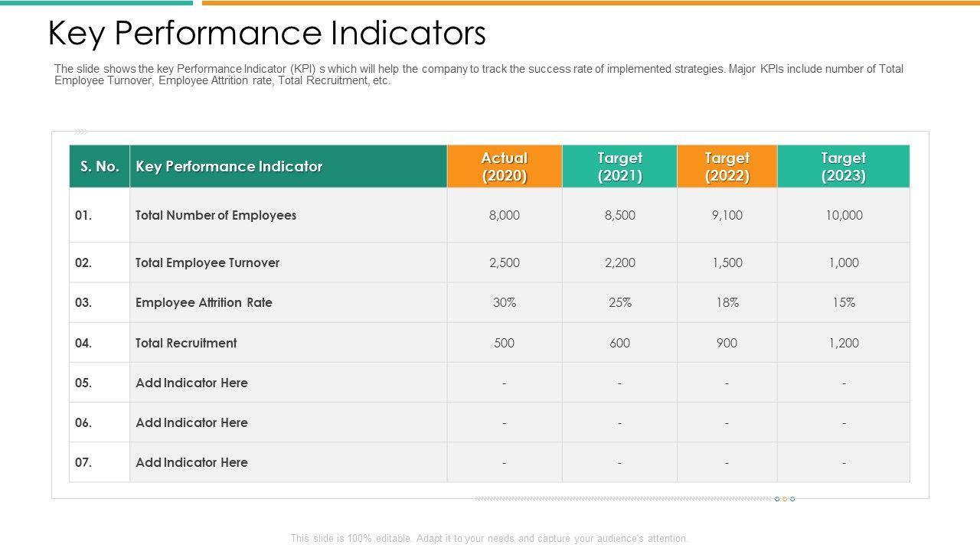Select the Key Performance Indicator column header
The height and width of the screenshot is (551, 980).
[x=229, y=167]
